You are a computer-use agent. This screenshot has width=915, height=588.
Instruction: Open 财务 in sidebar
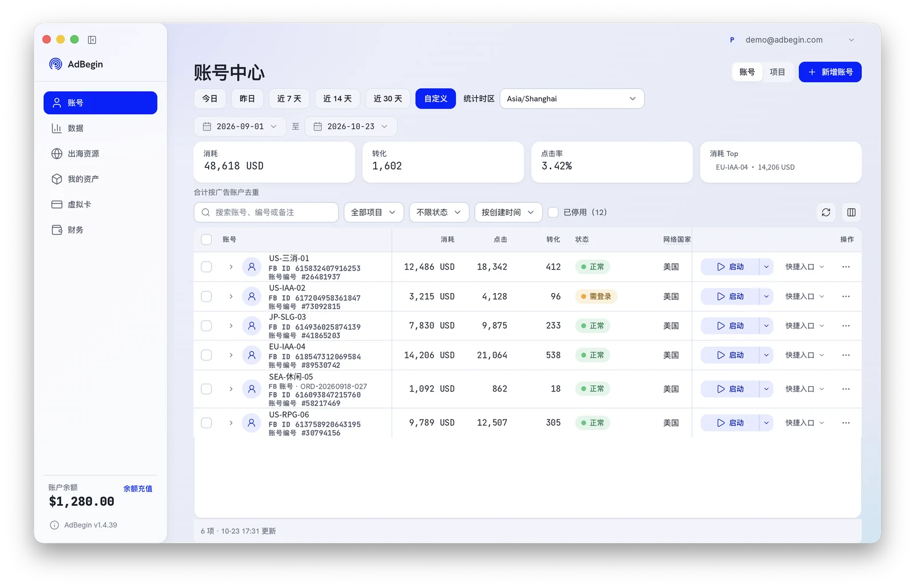pyautogui.click(x=100, y=230)
